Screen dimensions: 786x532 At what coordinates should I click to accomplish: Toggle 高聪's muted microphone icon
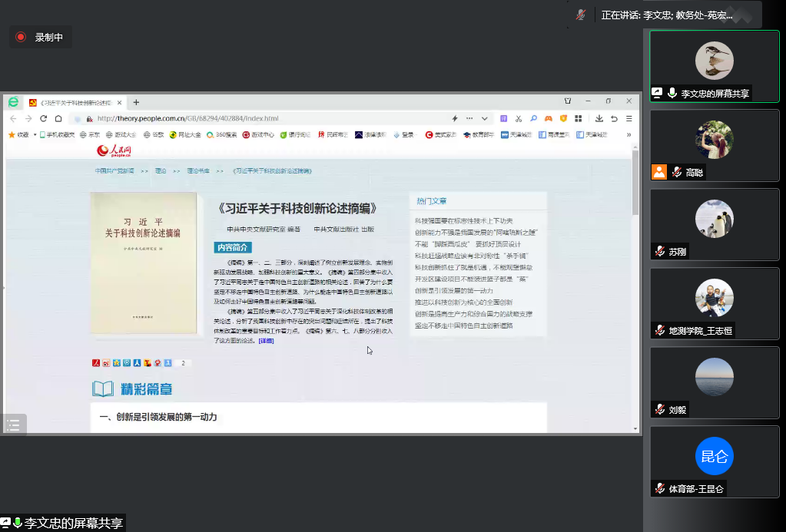click(677, 173)
